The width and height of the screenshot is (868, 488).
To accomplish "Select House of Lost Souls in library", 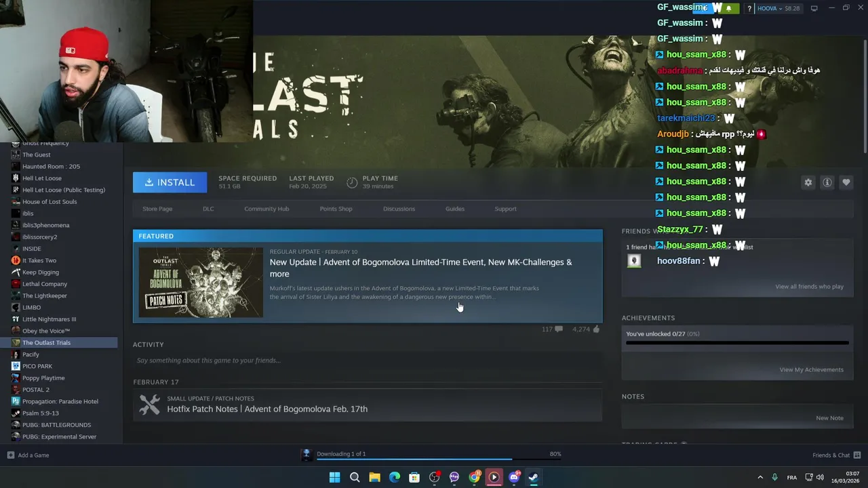I will [x=50, y=201].
